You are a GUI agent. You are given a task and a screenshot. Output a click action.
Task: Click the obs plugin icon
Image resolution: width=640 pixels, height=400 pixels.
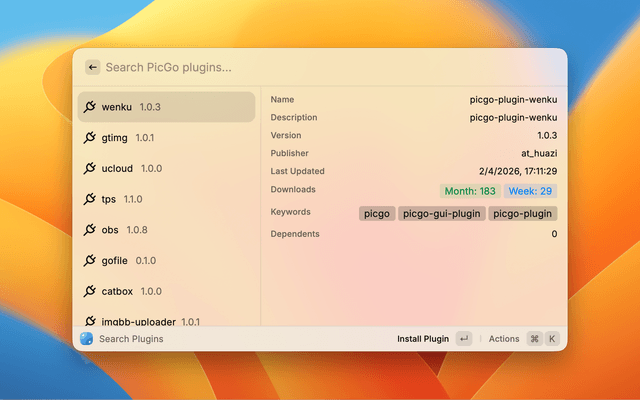[89, 230]
